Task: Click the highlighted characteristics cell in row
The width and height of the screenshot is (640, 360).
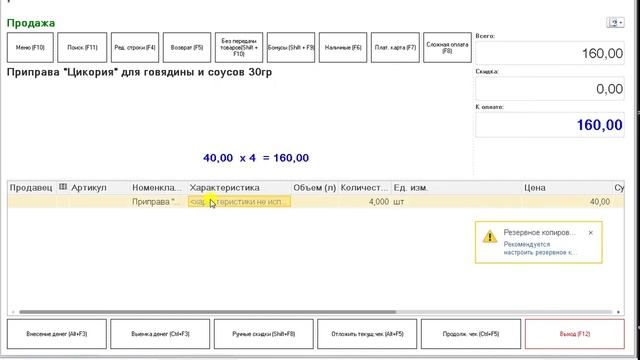Action: click(239, 202)
